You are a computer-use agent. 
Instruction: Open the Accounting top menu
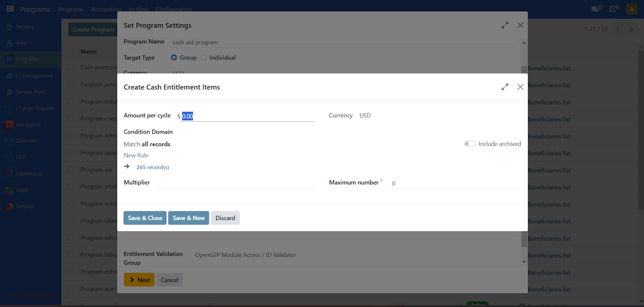[x=106, y=9]
